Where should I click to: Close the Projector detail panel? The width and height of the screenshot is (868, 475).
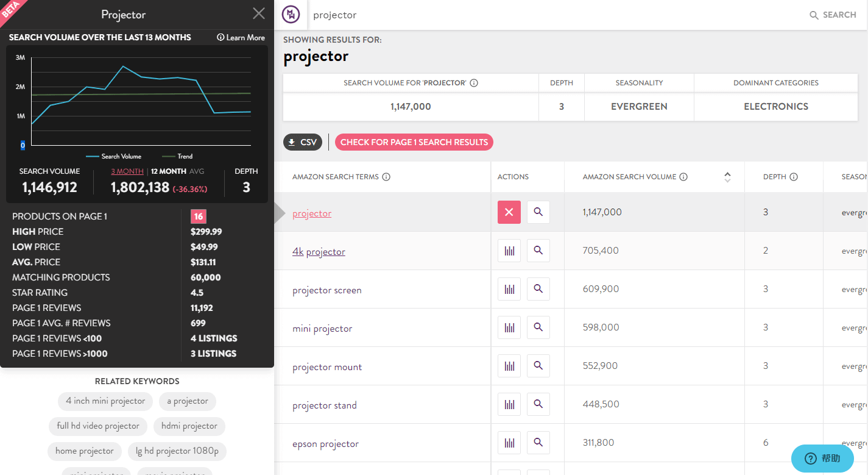pos(259,14)
